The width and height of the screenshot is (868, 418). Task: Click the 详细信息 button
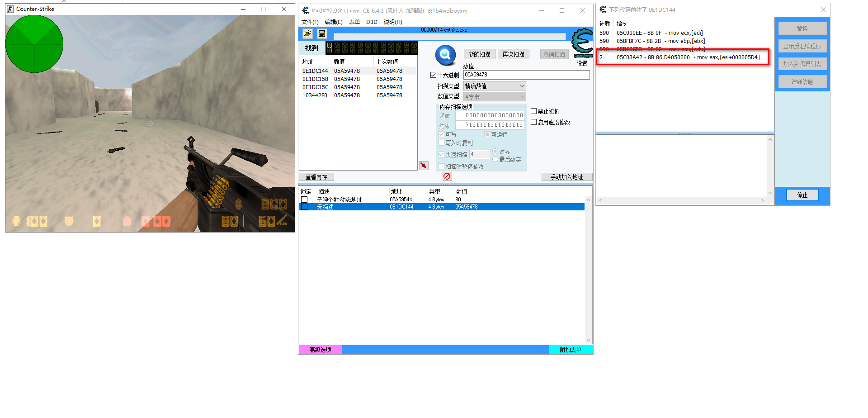[802, 82]
